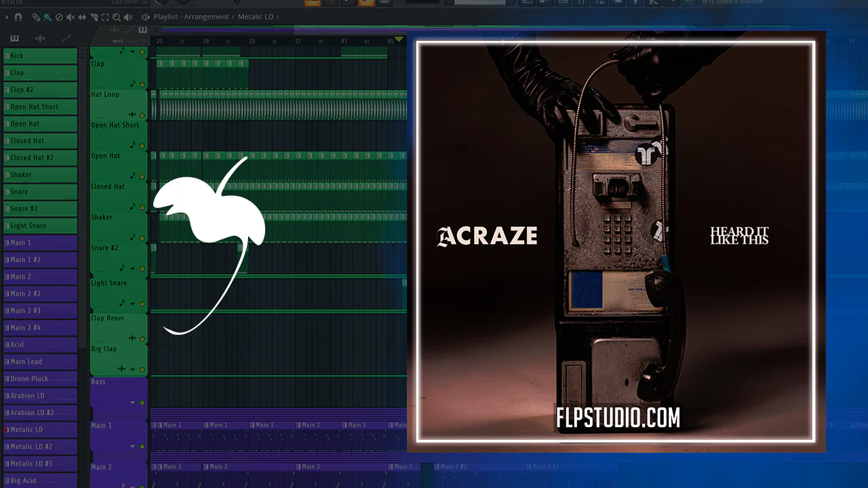Select the Closed Hat #2 pattern
This screenshot has height=488, width=868.
click(40, 158)
